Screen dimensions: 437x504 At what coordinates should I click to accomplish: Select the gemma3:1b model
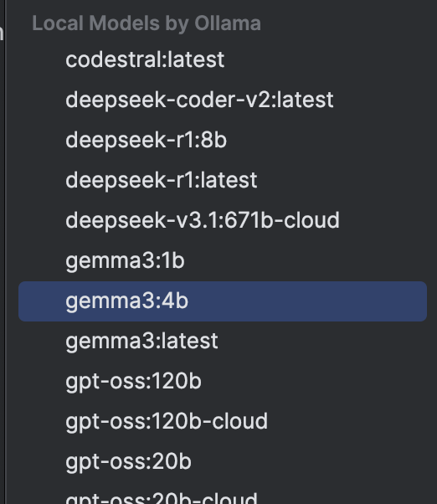tap(223, 260)
